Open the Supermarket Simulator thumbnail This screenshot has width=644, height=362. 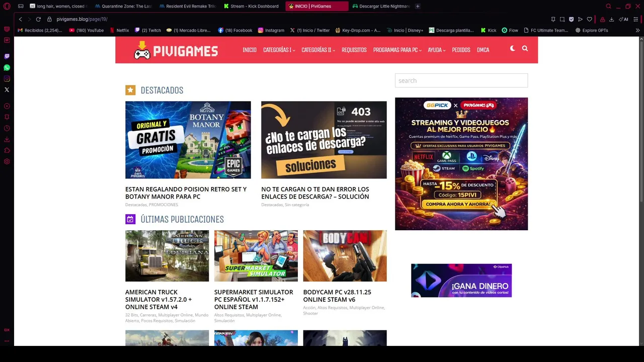point(256,256)
